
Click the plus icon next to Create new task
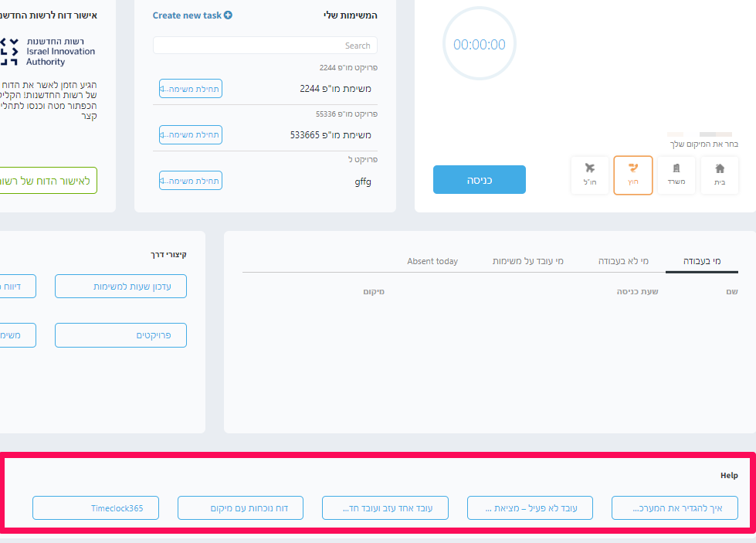click(x=228, y=15)
